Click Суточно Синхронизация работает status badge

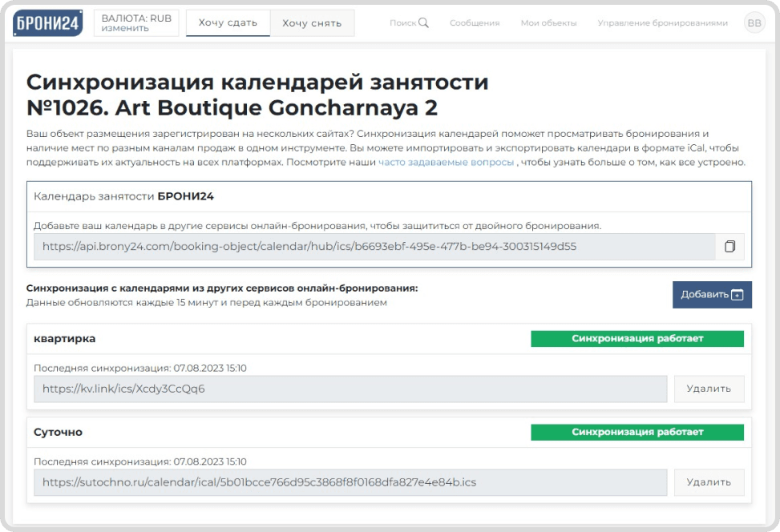pyautogui.click(x=637, y=432)
